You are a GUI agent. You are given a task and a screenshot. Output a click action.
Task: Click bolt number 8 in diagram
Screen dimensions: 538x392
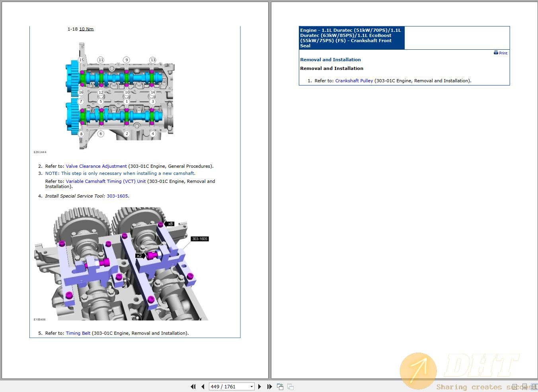[81, 134]
